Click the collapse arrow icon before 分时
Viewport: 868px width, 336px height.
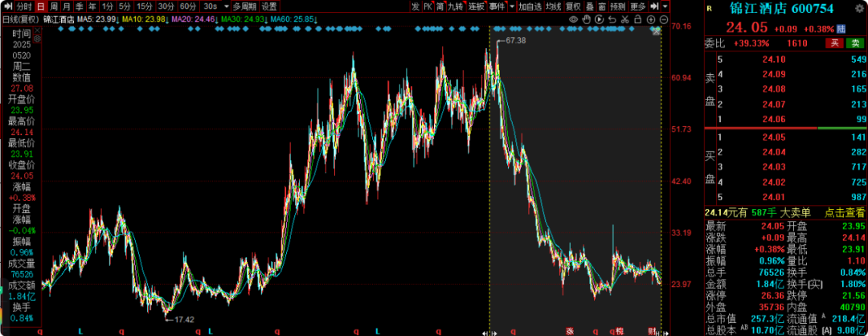coord(8,6)
